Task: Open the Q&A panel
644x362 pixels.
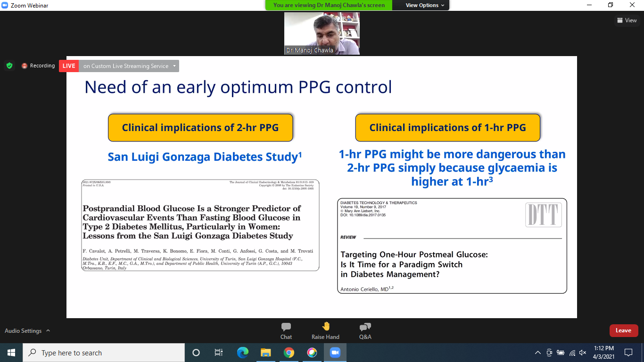Action: [365, 330]
